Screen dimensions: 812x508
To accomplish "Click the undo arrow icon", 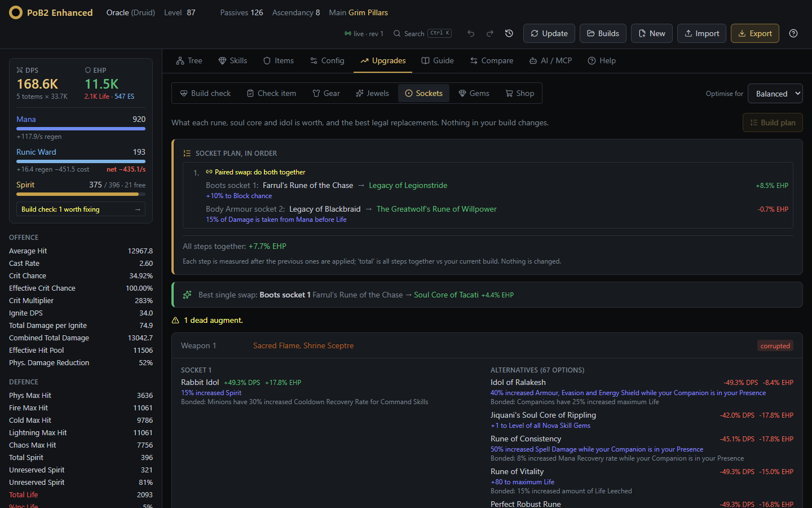I will [x=471, y=33].
